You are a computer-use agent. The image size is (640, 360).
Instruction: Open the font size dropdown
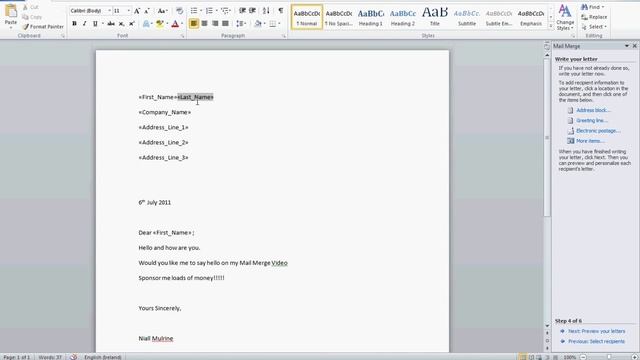click(129, 11)
